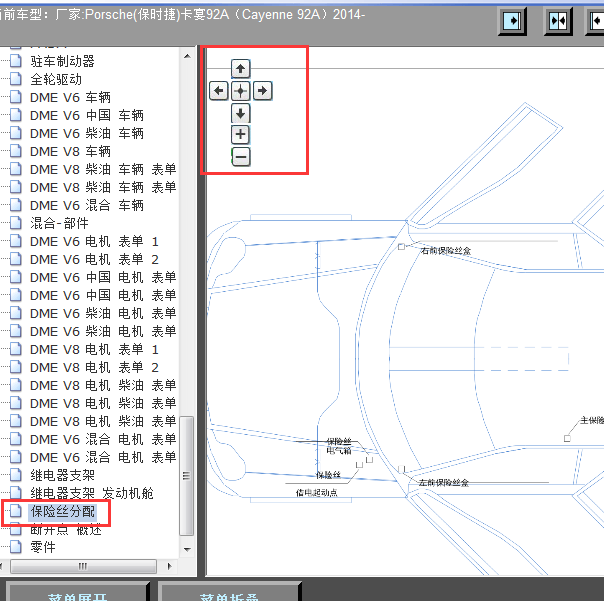Select the highlighted 保险丝分配 entry
This screenshot has width=604, height=601.
(63, 511)
